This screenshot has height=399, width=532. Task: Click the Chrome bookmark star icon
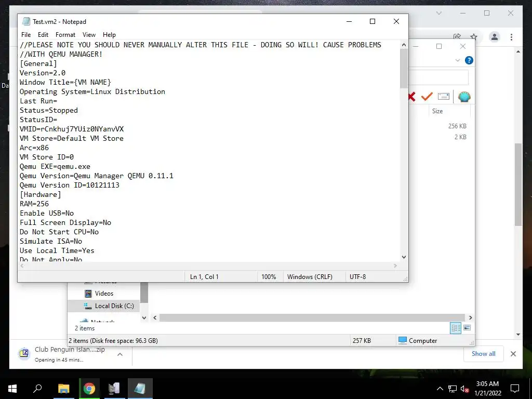(474, 37)
